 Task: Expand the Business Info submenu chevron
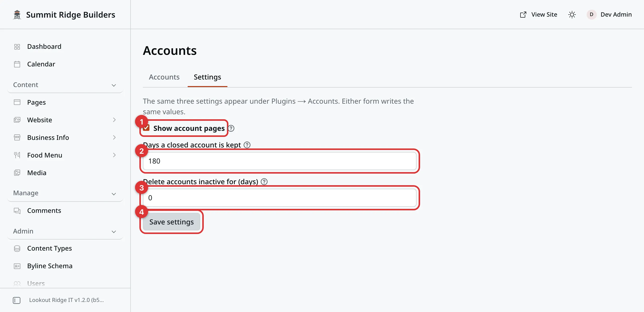(114, 138)
